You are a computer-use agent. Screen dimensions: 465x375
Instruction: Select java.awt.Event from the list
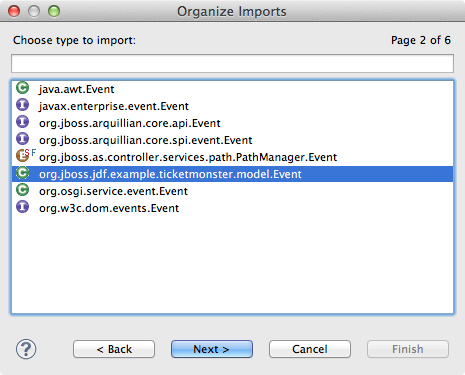tap(233, 89)
